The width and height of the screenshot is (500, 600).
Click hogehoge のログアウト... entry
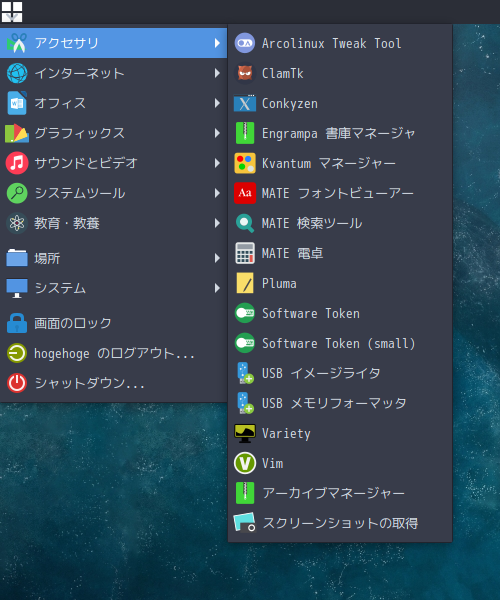point(113,353)
